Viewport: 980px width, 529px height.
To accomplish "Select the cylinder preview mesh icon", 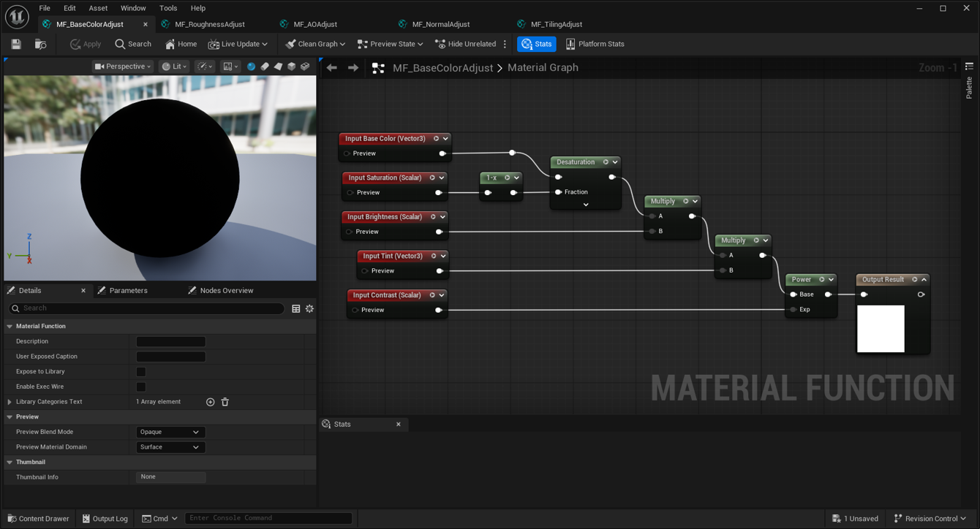I will pos(265,66).
